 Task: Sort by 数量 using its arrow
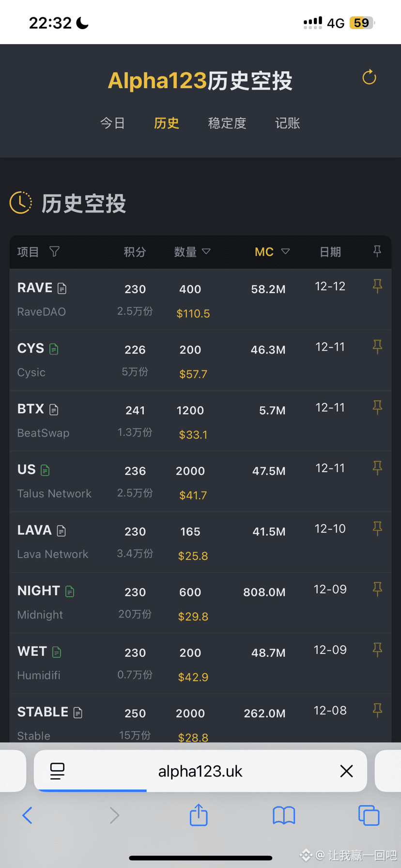[x=206, y=251]
